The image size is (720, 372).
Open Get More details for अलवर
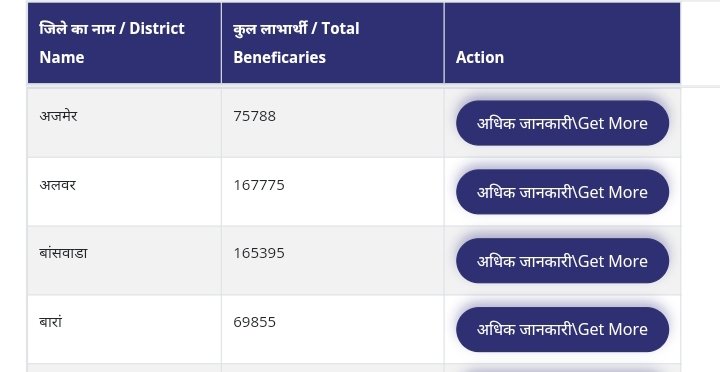pos(562,192)
